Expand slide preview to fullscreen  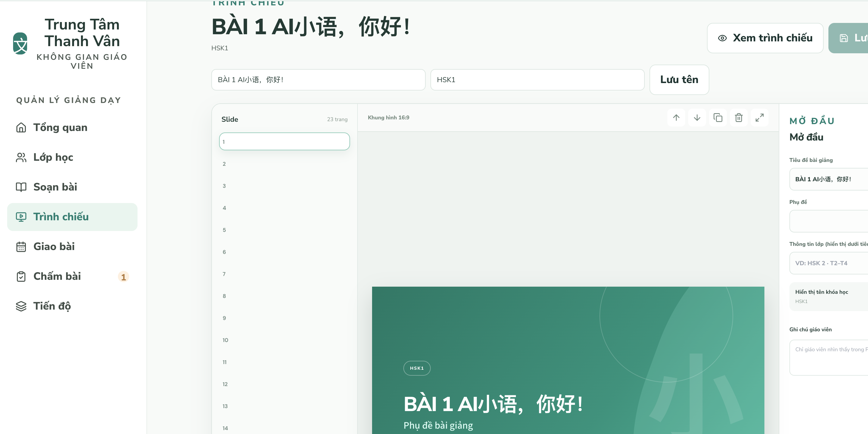coord(760,118)
